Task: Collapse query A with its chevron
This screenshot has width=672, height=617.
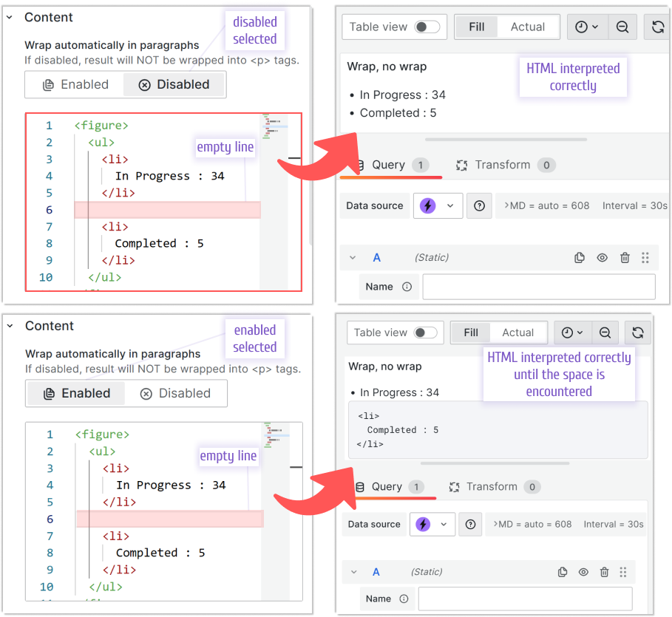Action: [353, 257]
